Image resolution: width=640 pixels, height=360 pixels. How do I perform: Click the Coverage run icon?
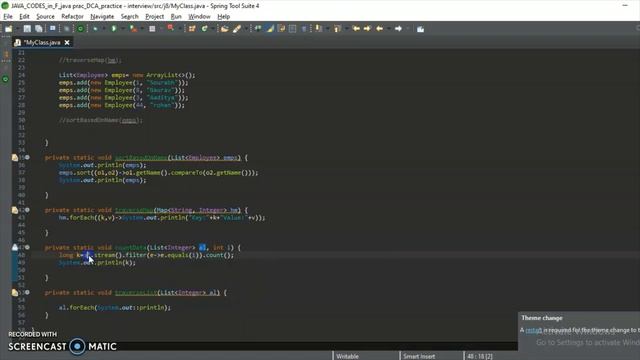(133, 29)
